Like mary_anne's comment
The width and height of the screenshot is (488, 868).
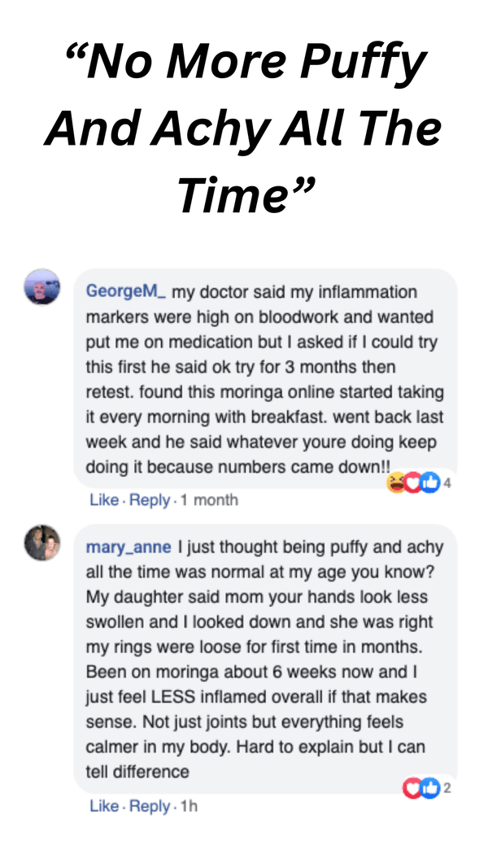click(103, 805)
